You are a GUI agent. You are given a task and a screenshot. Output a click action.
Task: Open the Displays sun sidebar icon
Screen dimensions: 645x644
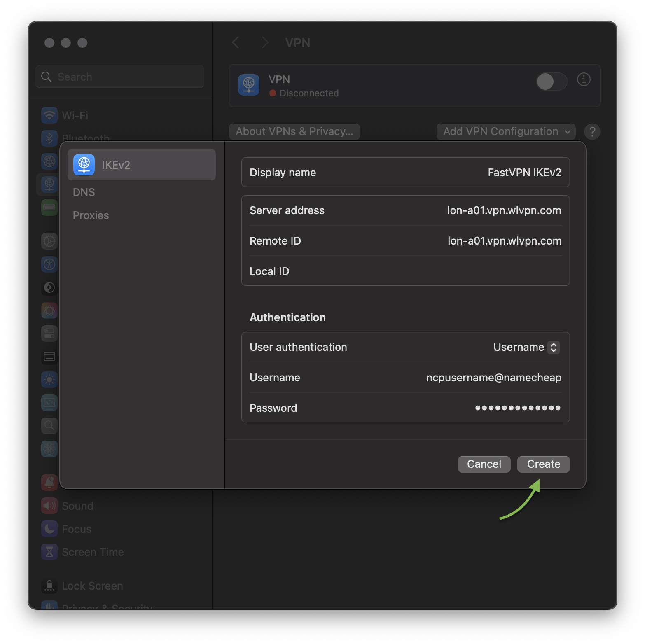(49, 379)
